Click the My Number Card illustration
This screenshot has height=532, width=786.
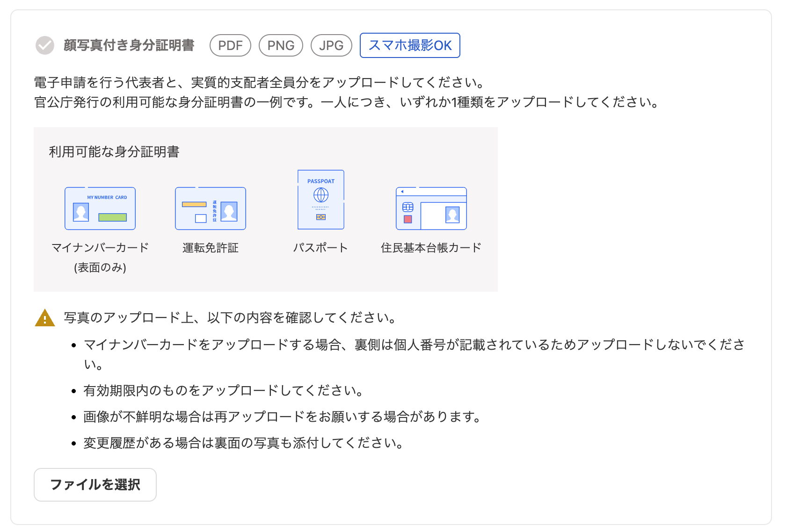pyautogui.click(x=100, y=208)
